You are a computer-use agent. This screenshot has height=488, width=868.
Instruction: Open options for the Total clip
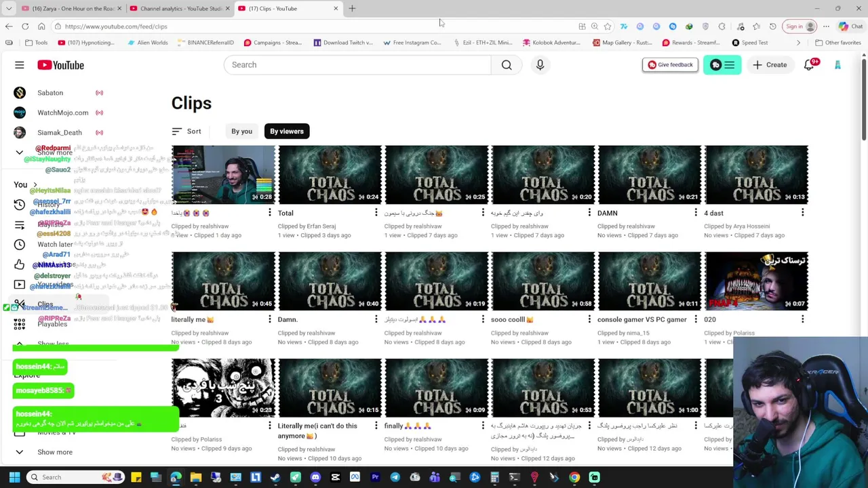(x=376, y=213)
